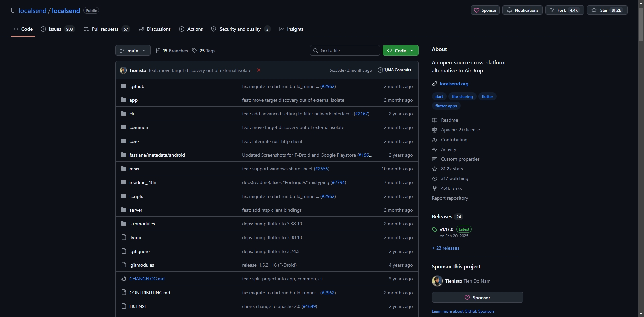
Task: Open the main branch dropdown
Action: (133, 50)
